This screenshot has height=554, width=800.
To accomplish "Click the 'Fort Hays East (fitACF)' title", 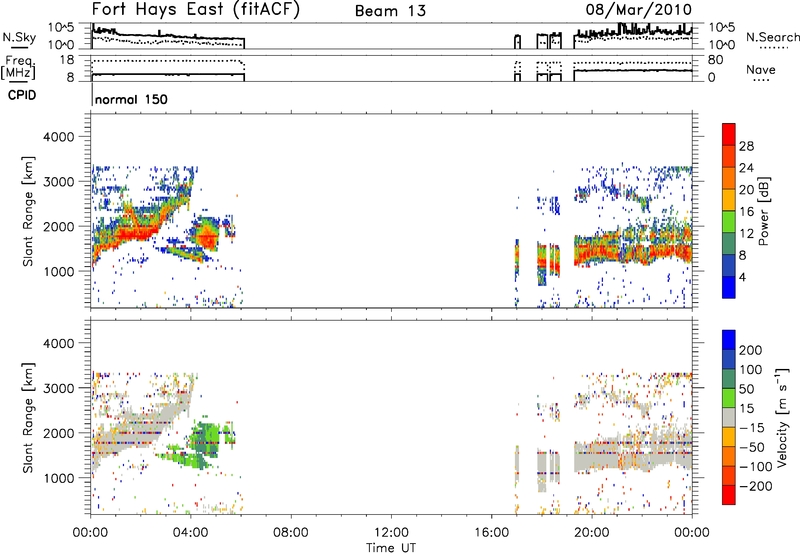I will point(195,10).
